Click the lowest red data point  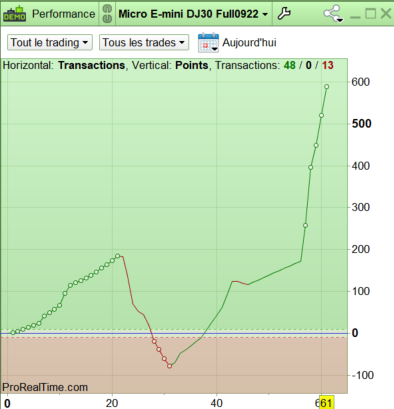(x=170, y=366)
